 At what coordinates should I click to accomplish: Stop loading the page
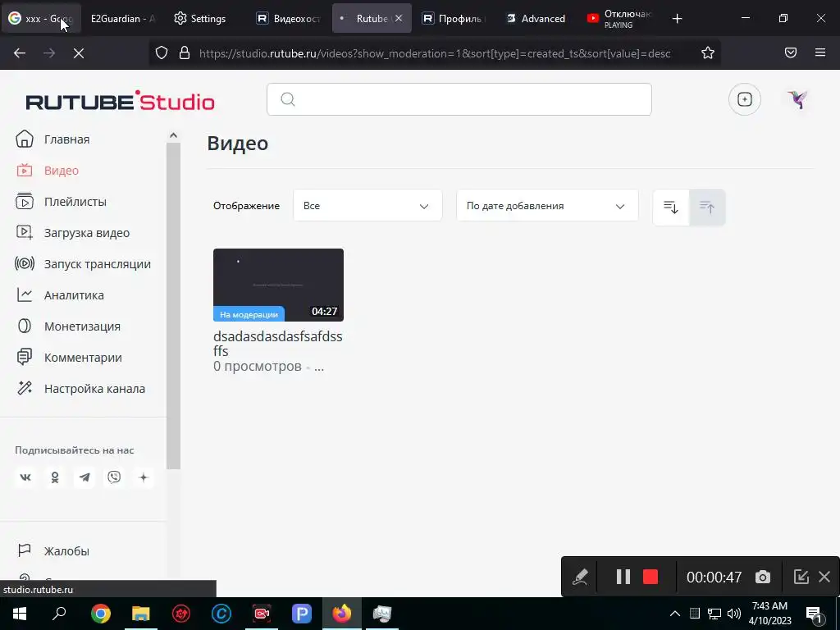(79, 53)
